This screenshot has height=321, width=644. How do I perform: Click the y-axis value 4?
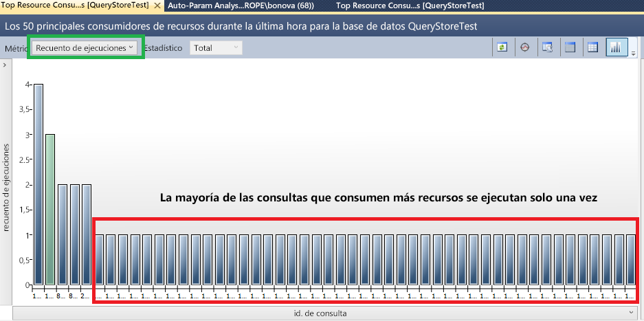[x=27, y=85]
